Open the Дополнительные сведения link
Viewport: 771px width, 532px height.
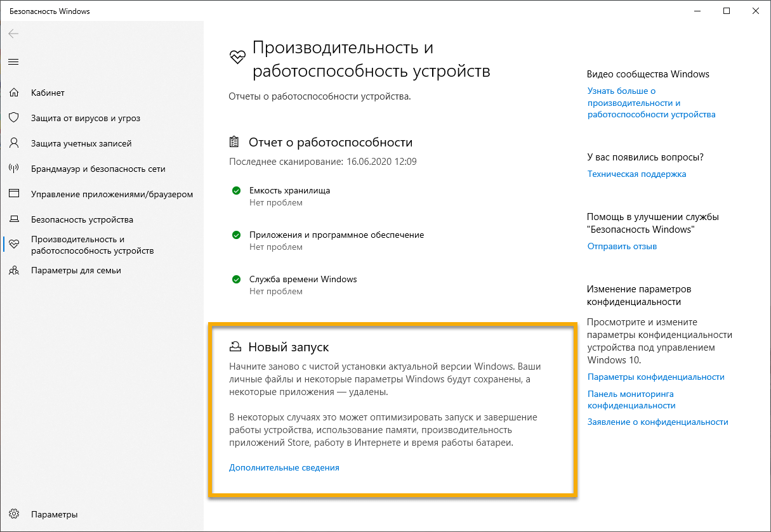tap(284, 467)
